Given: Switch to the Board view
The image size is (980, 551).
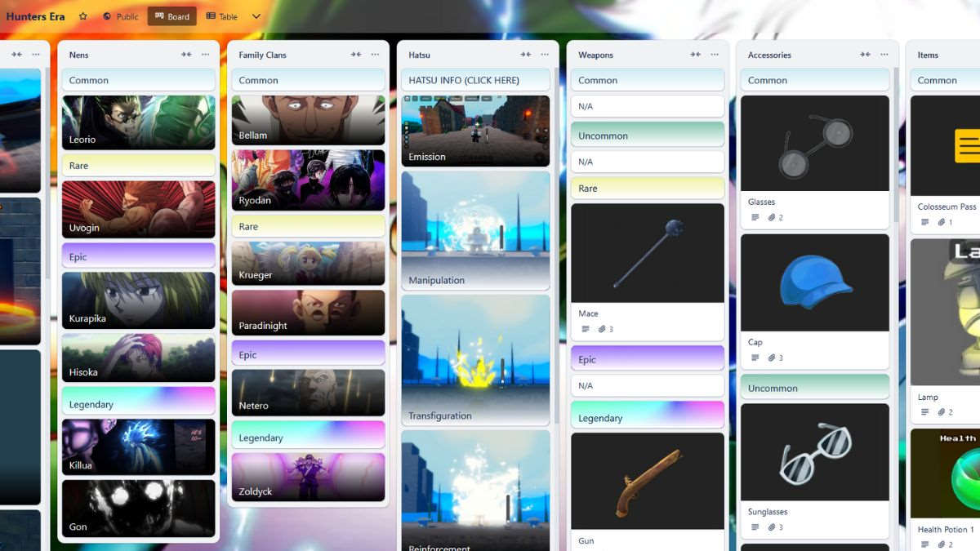Looking at the screenshot, I should click(x=171, y=16).
